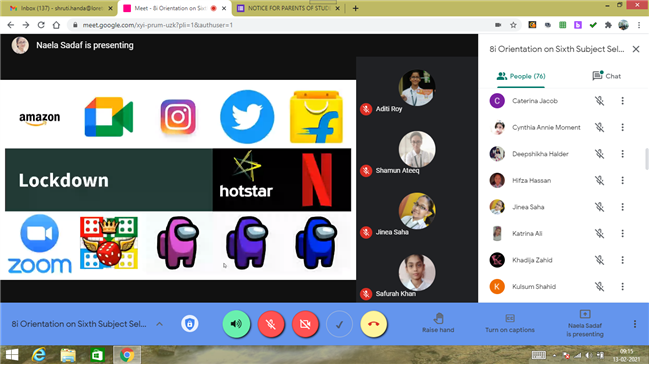Screen dimensions: 650x365
Task: Open more options for Caterina Jacob
Action: click(622, 101)
